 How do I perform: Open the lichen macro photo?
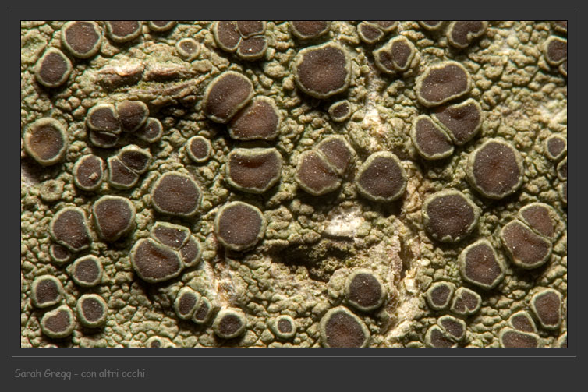click(x=293, y=184)
